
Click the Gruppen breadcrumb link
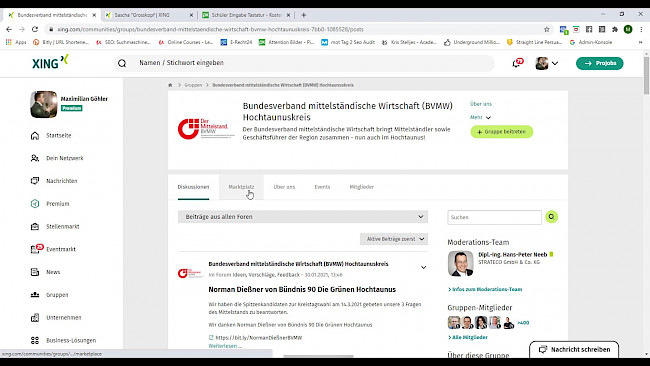tap(193, 85)
